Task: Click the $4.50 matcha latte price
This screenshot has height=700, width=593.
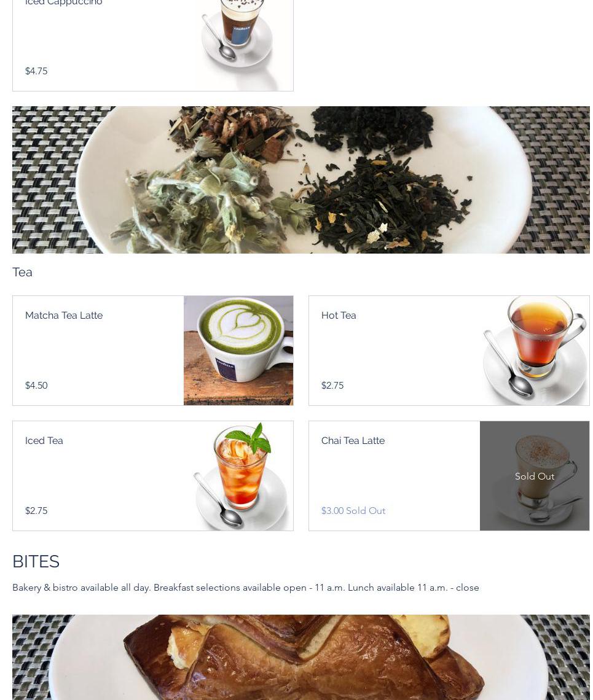Action: 36,385
